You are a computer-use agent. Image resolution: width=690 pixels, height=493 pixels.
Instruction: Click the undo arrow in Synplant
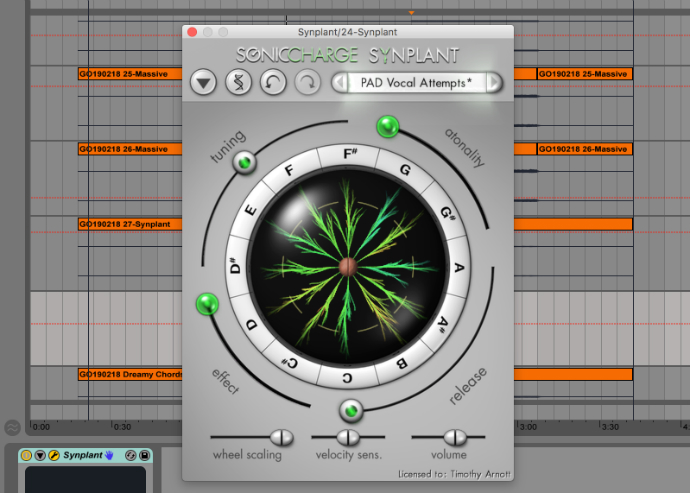tap(272, 82)
